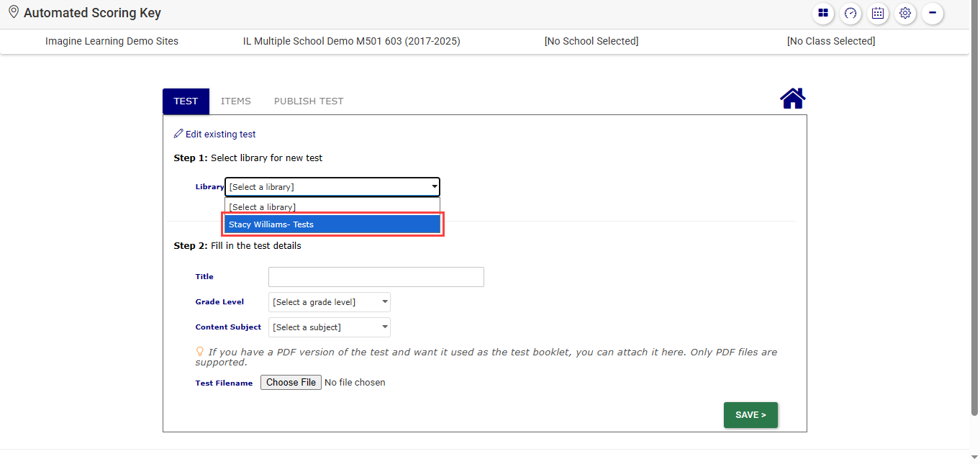Click the dashboard speedometer icon
Screen dimensions: 980x464
click(850, 14)
